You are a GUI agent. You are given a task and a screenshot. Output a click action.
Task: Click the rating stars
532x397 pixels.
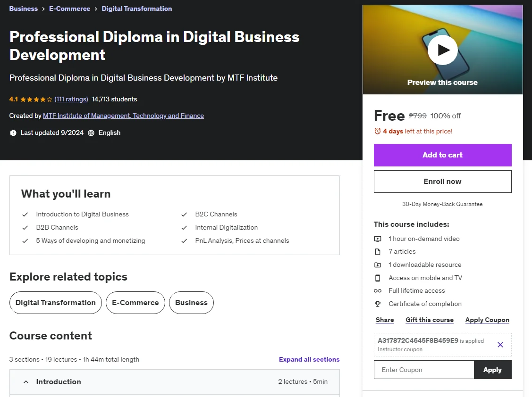pyautogui.click(x=36, y=99)
